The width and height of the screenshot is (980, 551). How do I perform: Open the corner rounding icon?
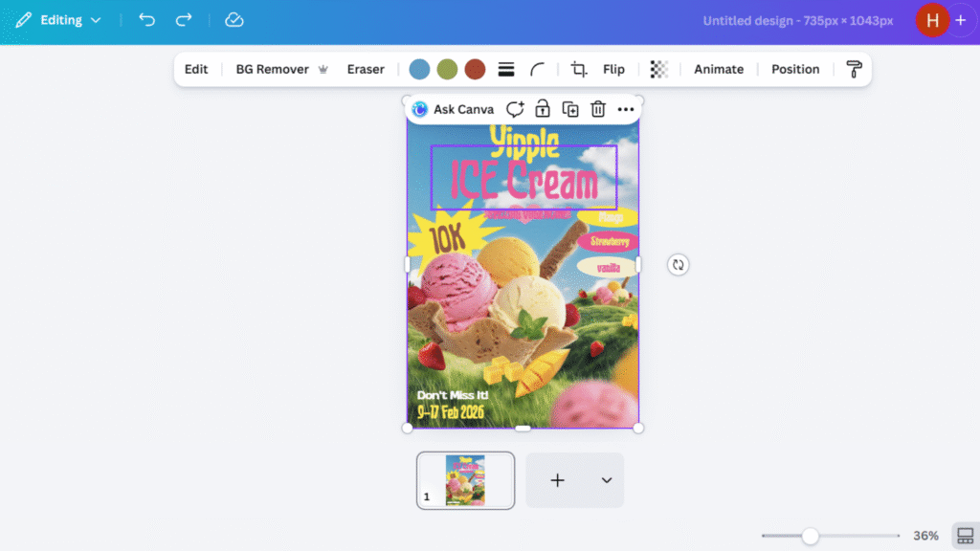tap(538, 69)
